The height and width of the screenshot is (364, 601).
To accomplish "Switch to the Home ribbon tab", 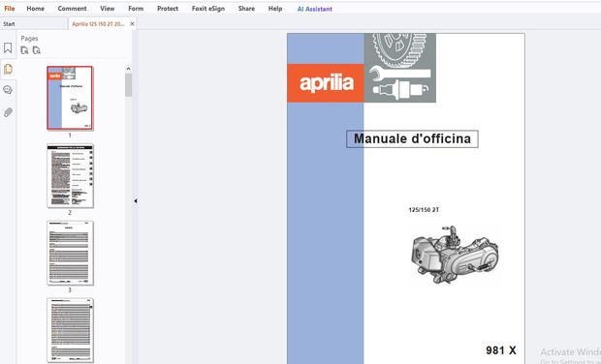I will [35, 9].
